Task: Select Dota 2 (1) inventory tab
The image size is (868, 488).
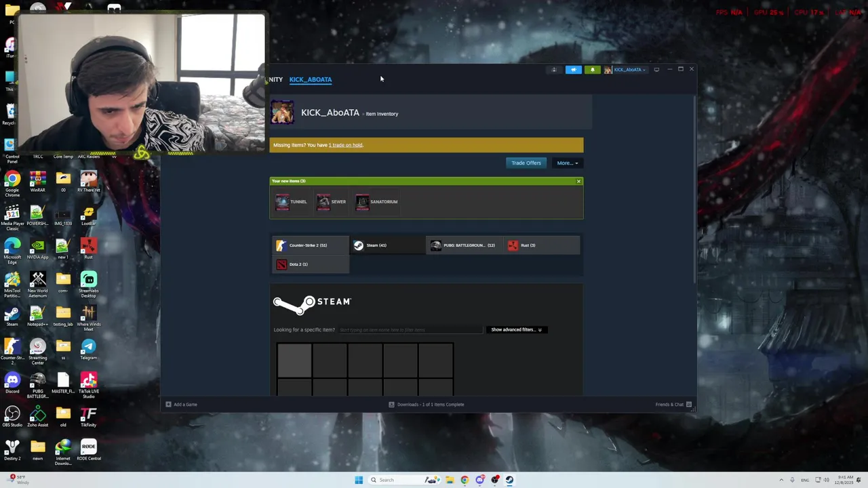Action: click(x=311, y=264)
